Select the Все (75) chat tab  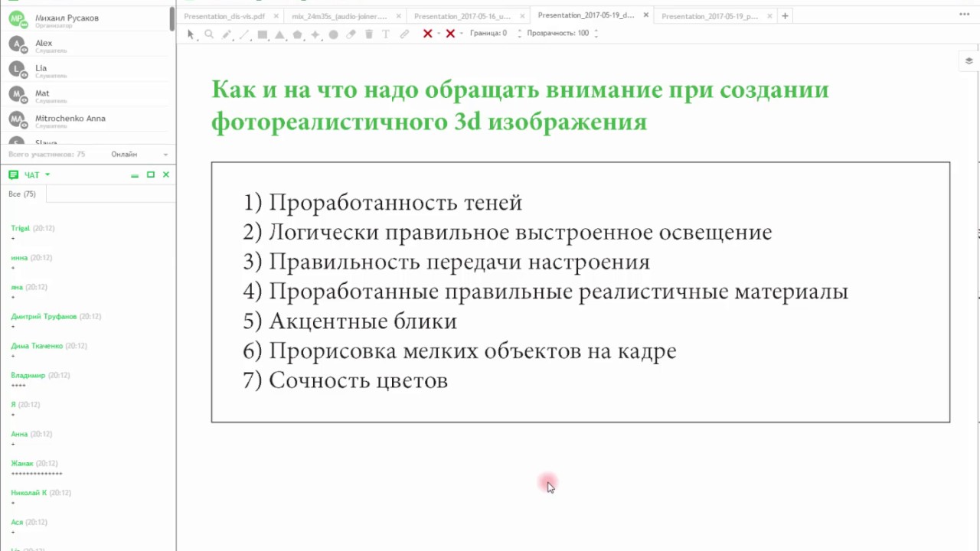[22, 194]
